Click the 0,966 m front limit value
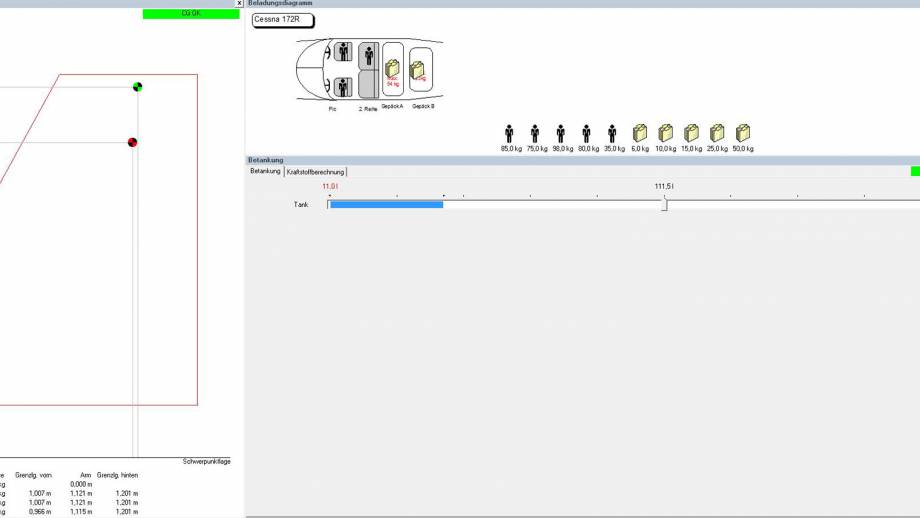This screenshot has height=518, width=920. coord(40,512)
